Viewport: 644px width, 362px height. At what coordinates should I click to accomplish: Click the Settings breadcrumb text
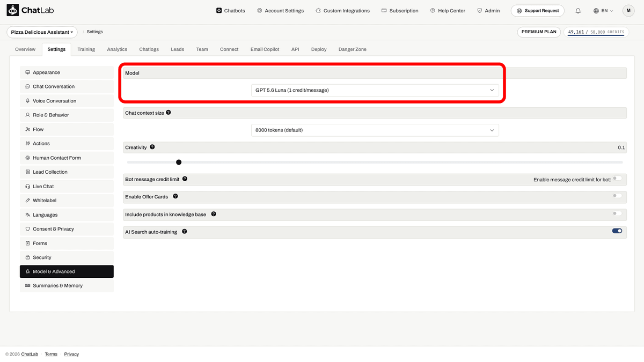click(x=94, y=32)
